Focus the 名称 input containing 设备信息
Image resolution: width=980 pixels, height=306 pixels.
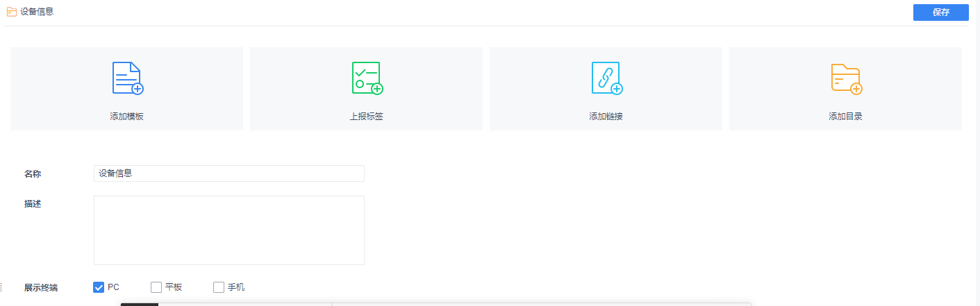[229, 173]
